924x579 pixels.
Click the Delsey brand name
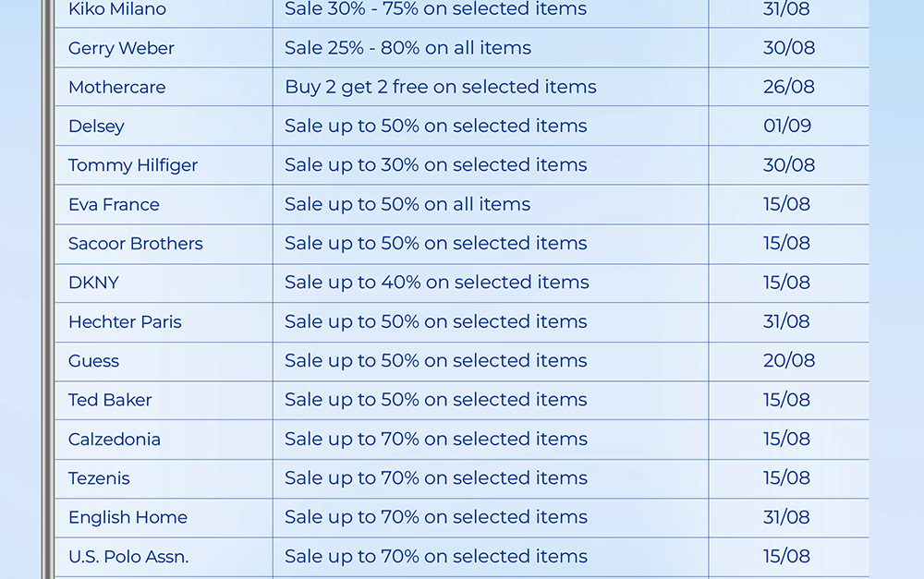[x=96, y=127]
